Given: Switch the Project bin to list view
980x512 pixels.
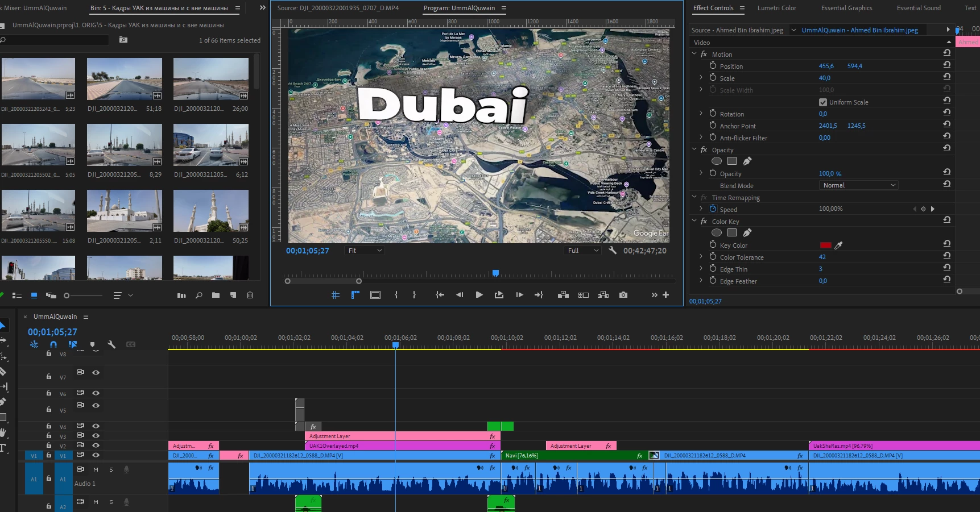Looking at the screenshot, I should tap(17, 295).
